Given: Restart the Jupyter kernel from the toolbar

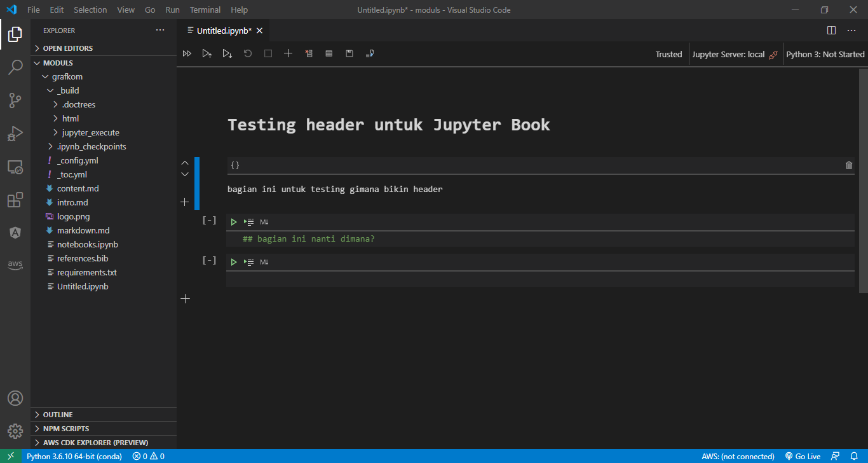Looking at the screenshot, I should point(248,54).
